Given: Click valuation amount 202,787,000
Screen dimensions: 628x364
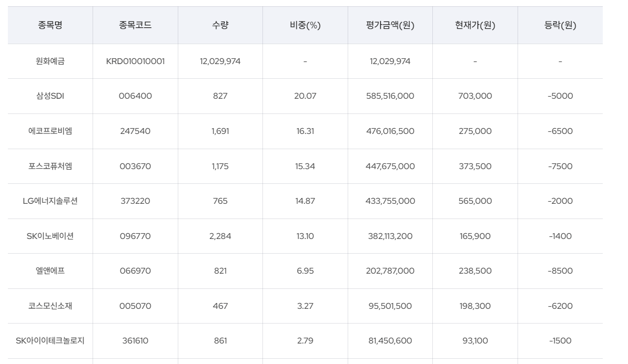Looking at the screenshot, I should (390, 271).
